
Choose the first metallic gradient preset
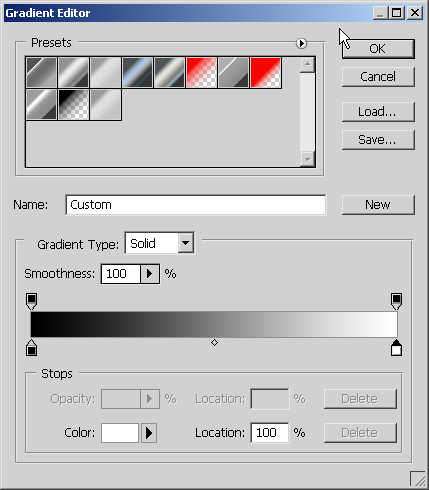click(x=41, y=73)
